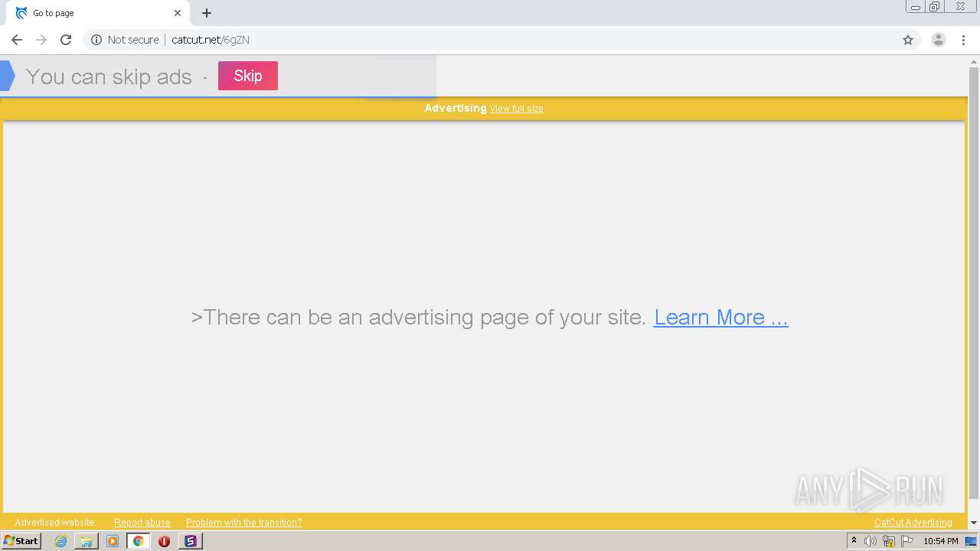Click the You can skip ads text
The height and width of the screenshot is (551, 980).
point(109,77)
